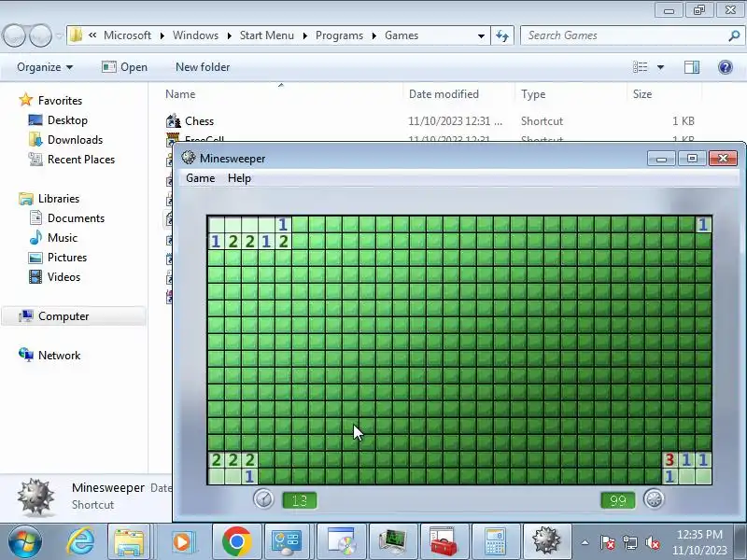
Task: Click the New folder button
Action: [203, 67]
